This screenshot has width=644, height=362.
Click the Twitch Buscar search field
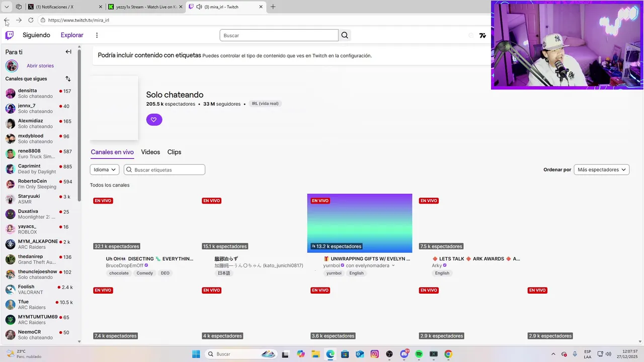tap(279, 35)
